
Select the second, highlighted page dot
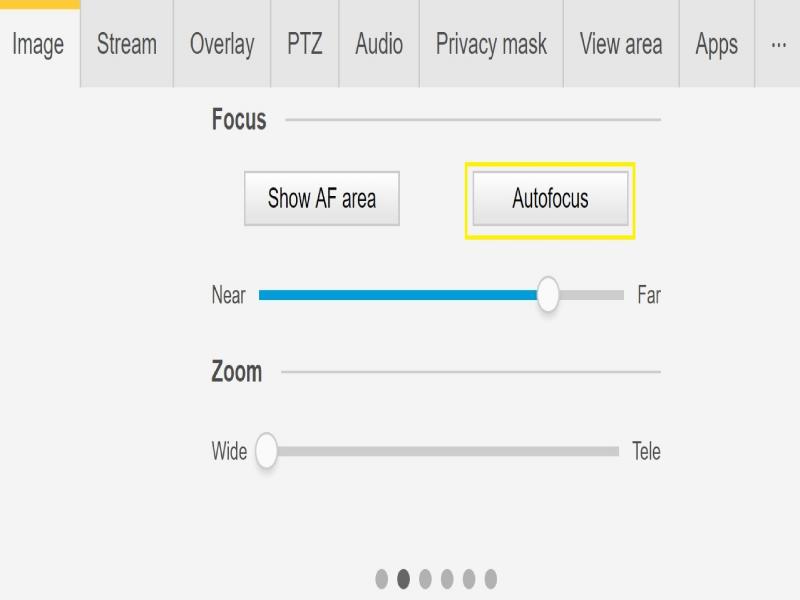pos(404,579)
